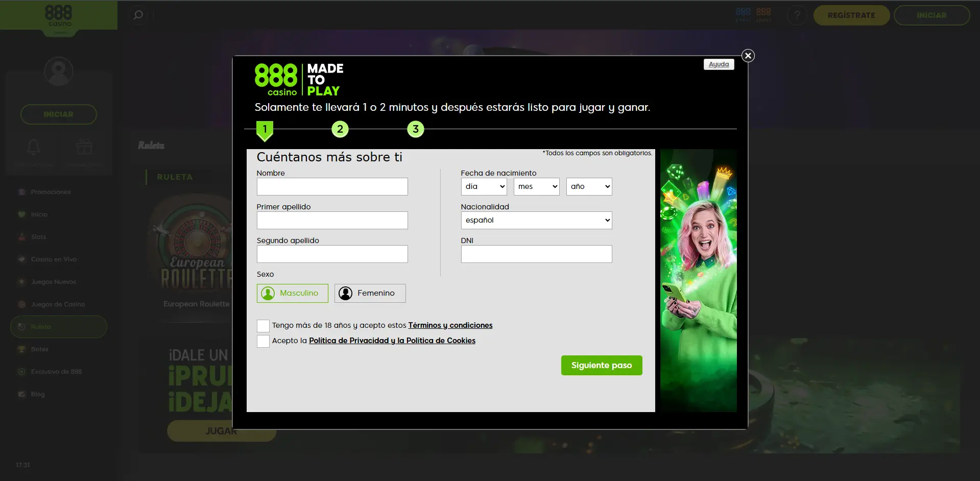This screenshot has height=481, width=980.
Task: Open the año dropdown
Action: (x=589, y=186)
